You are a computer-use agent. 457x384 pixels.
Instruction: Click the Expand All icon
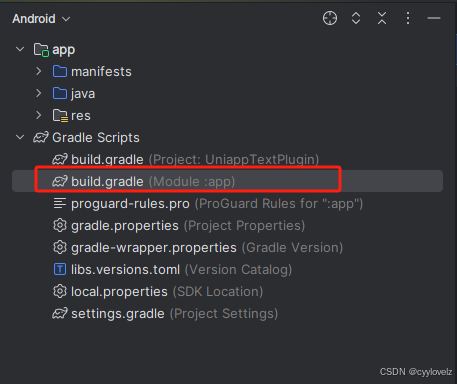(x=356, y=18)
